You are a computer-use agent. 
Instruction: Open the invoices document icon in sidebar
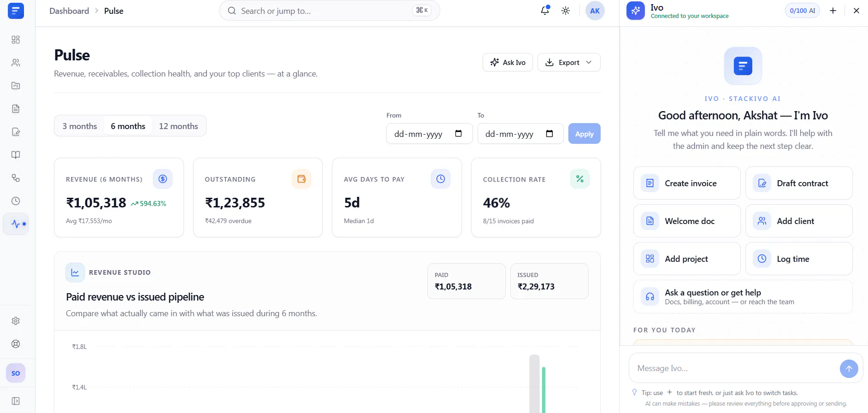point(16,109)
